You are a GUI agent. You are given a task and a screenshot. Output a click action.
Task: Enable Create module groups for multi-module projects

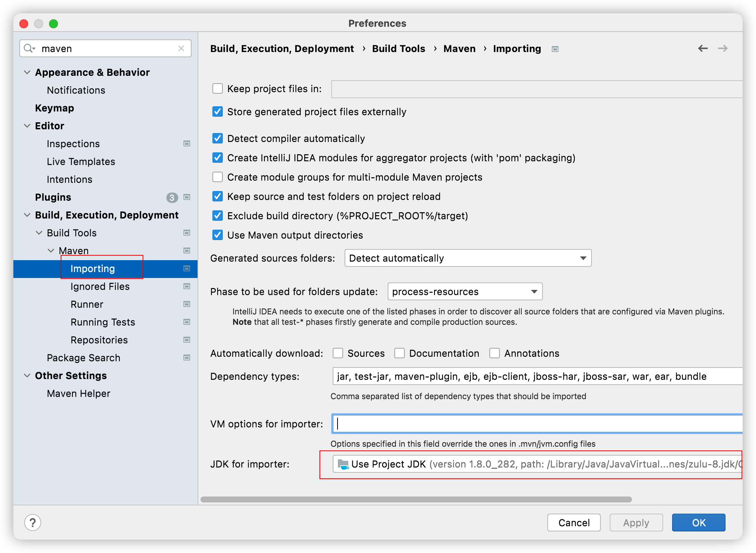click(218, 177)
